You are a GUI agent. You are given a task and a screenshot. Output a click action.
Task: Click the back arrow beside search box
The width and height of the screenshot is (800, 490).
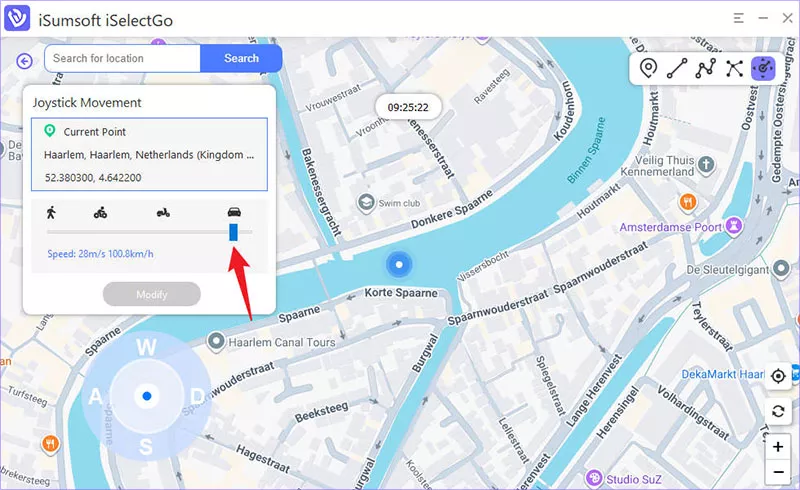25,60
